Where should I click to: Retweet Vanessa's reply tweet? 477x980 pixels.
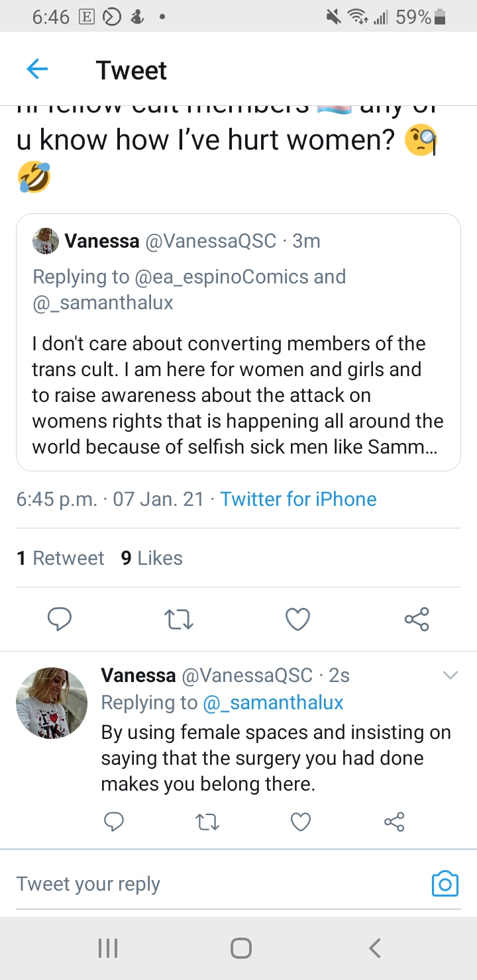tap(208, 822)
